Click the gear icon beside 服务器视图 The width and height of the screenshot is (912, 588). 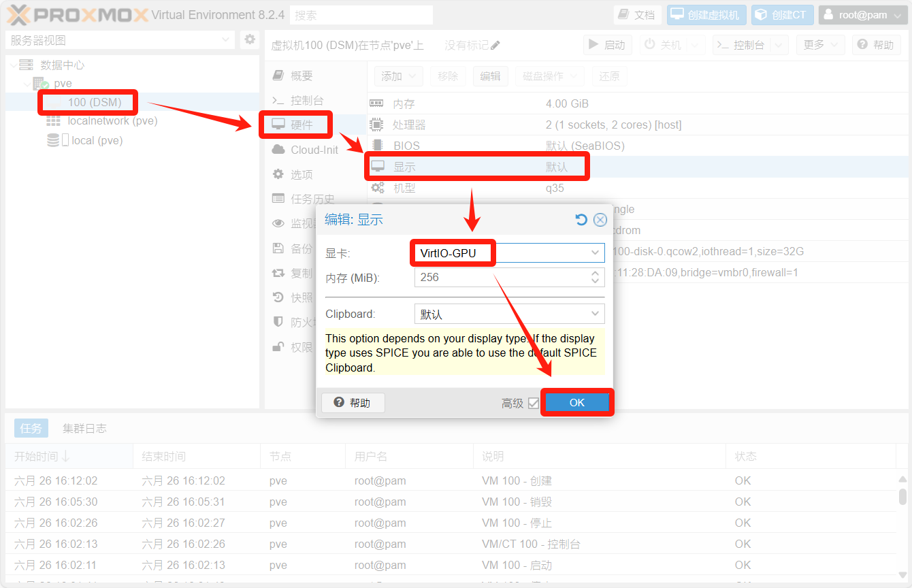point(250,39)
